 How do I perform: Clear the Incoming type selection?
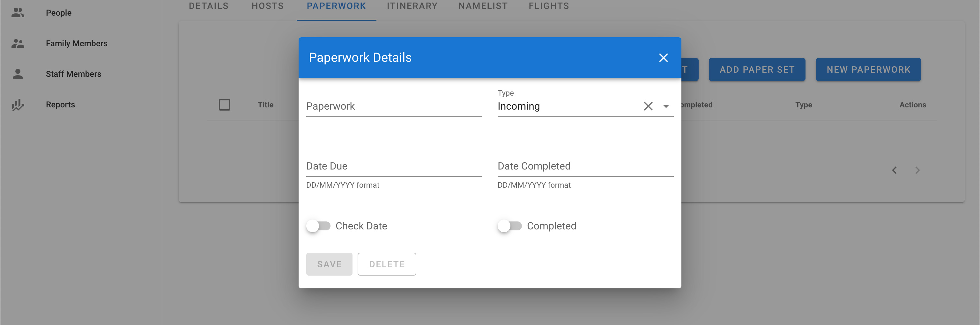[648, 106]
